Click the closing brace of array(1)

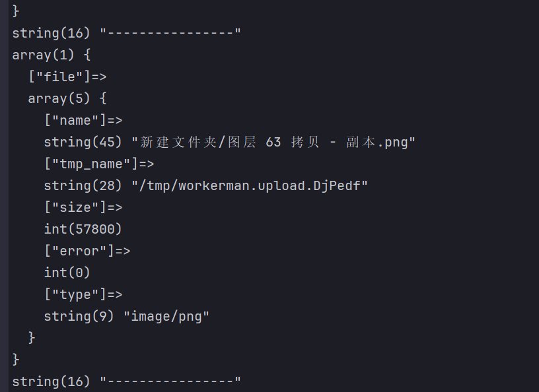pyautogui.click(x=16, y=360)
